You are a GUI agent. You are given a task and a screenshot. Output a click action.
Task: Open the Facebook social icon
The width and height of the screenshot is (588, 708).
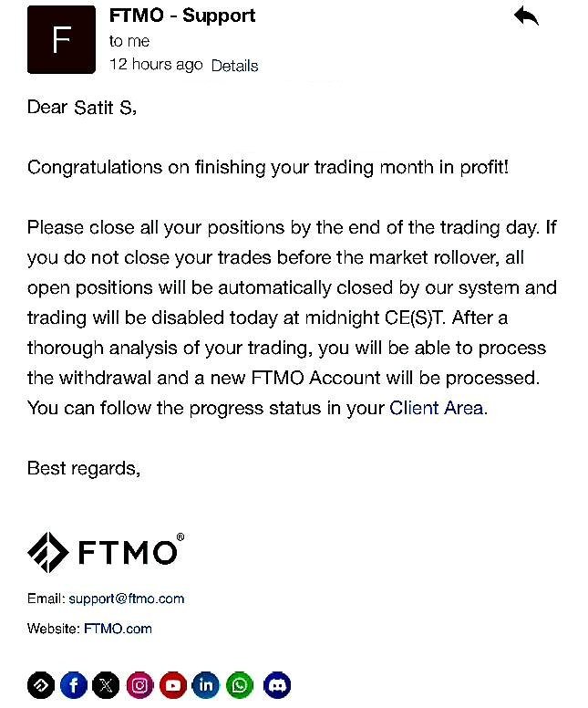click(74, 685)
